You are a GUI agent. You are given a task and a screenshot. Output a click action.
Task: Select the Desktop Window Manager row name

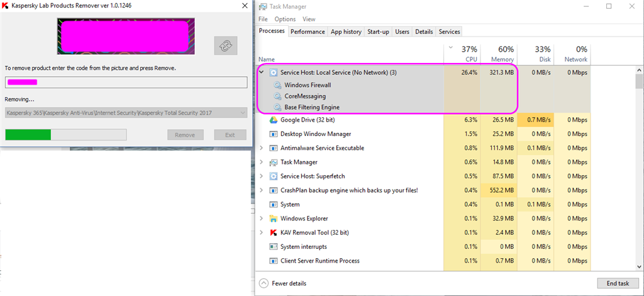coord(316,134)
